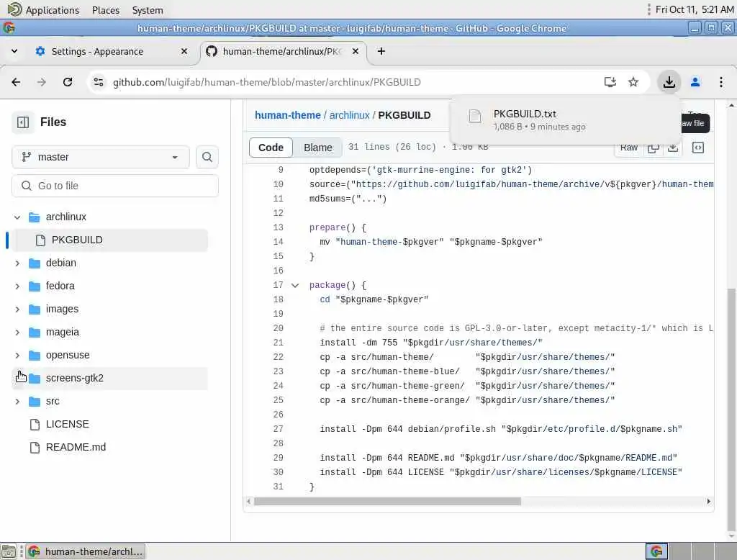Click the horizontal code scrollbar thumb
Viewport: 737px width, 560px height.
[x=387, y=502]
